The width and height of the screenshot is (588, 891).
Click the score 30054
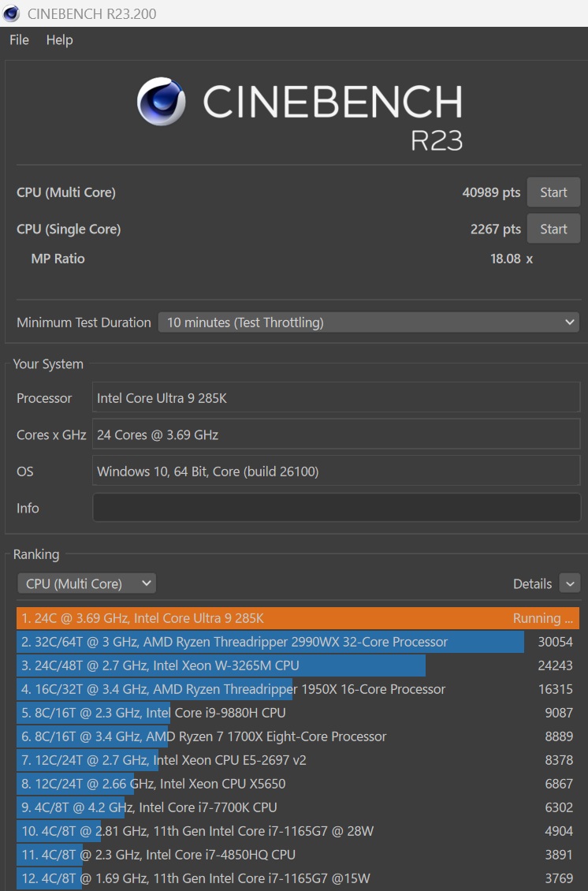(x=555, y=642)
